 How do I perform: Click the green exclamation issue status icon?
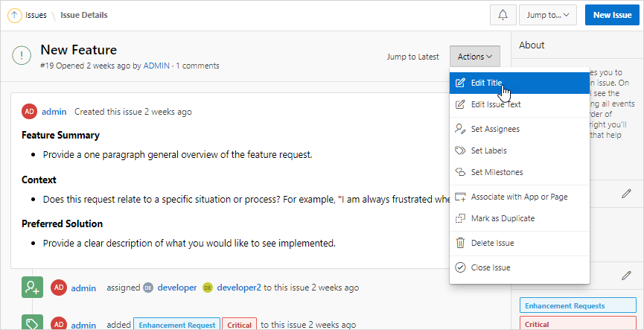pos(22,56)
